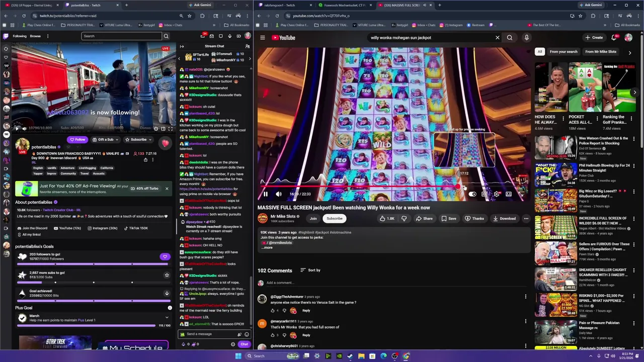Open Browse in Twitch navigation
The width and height of the screenshot is (644, 362).
35,36
